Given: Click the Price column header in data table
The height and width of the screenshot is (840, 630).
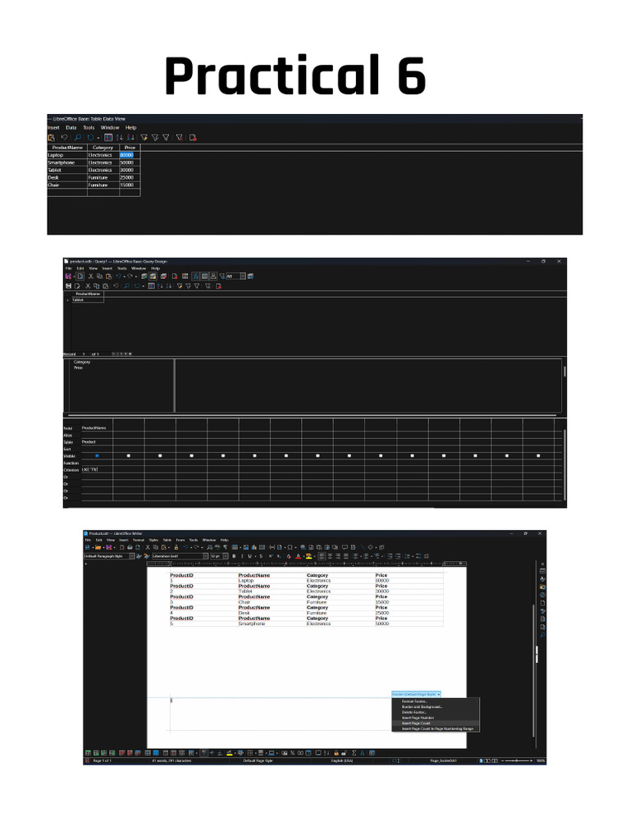Looking at the screenshot, I should coord(130,148).
